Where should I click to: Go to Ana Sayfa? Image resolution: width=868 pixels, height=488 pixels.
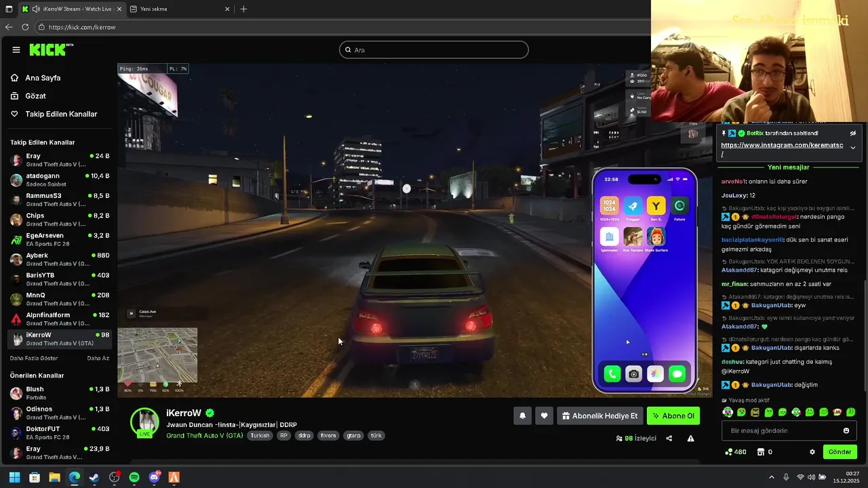coord(43,78)
